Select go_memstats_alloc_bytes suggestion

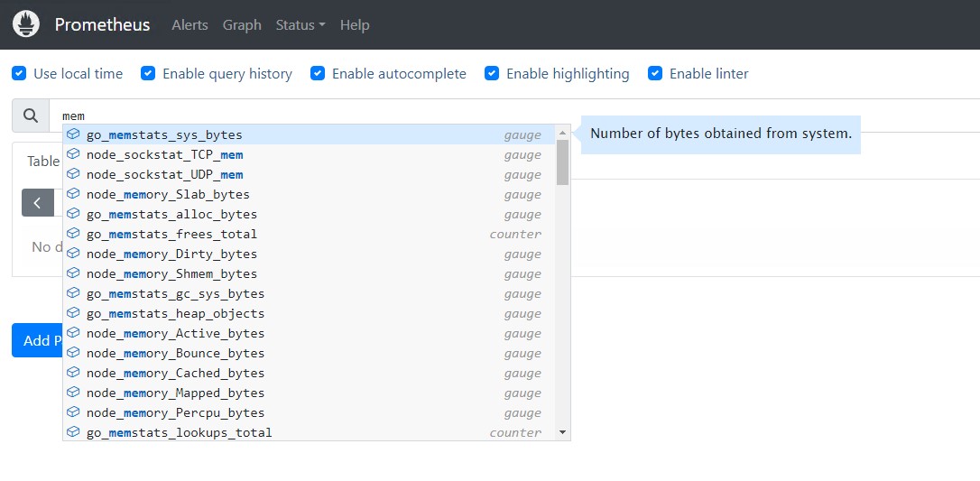coord(310,214)
